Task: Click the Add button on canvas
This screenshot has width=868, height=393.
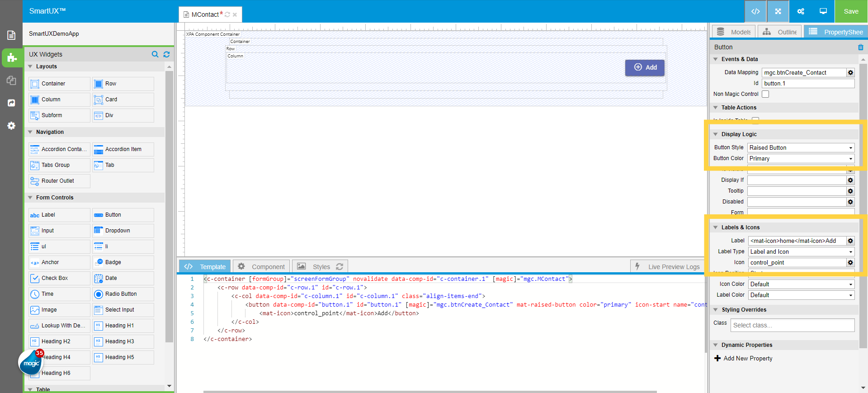Action: click(x=645, y=67)
